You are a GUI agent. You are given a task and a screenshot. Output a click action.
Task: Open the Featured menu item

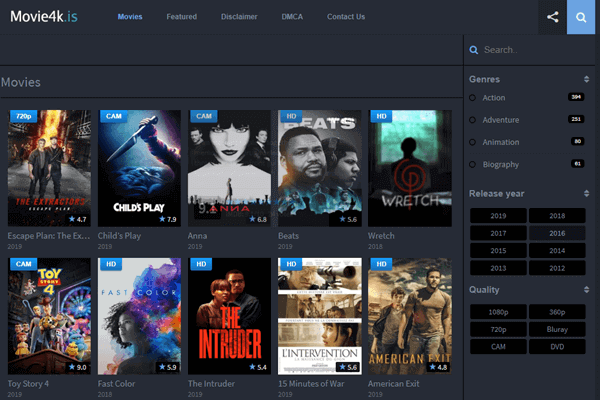pos(182,17)
